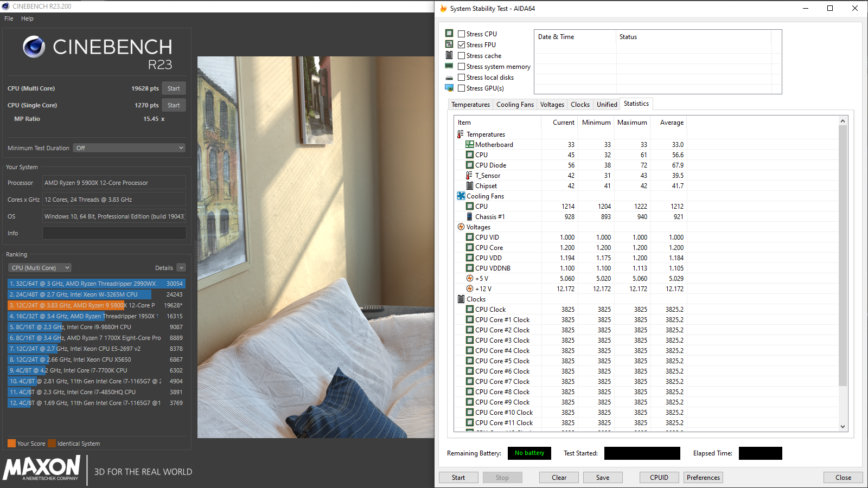Click the Stress system memory RAM icon
This screenshot has width=868, height=488.
click(449, 66)
